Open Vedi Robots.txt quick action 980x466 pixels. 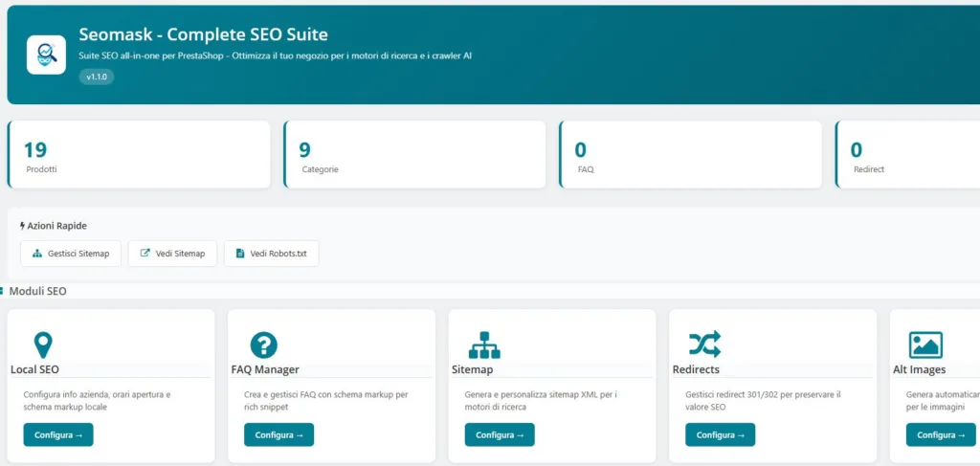coord(271,254)
